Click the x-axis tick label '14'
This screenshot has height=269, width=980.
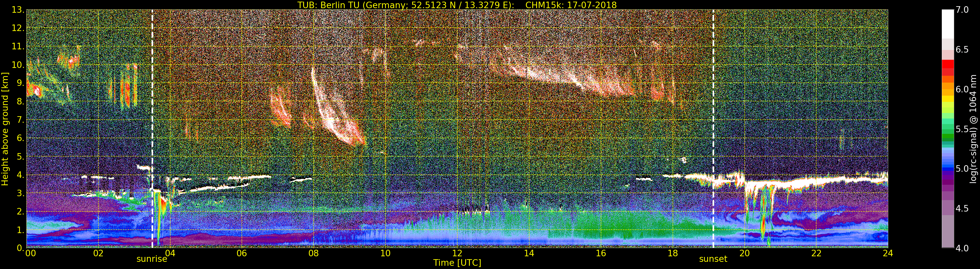click(529, 253)
